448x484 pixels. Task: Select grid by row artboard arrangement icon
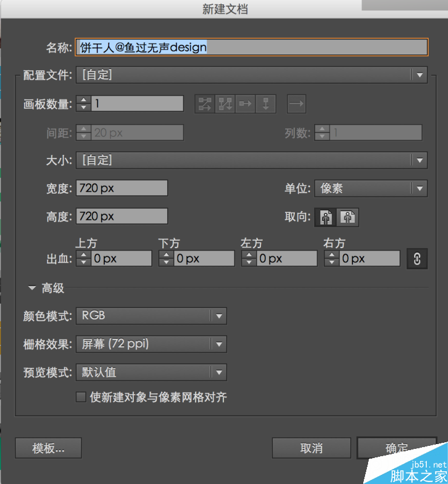(x=205, y=104)
